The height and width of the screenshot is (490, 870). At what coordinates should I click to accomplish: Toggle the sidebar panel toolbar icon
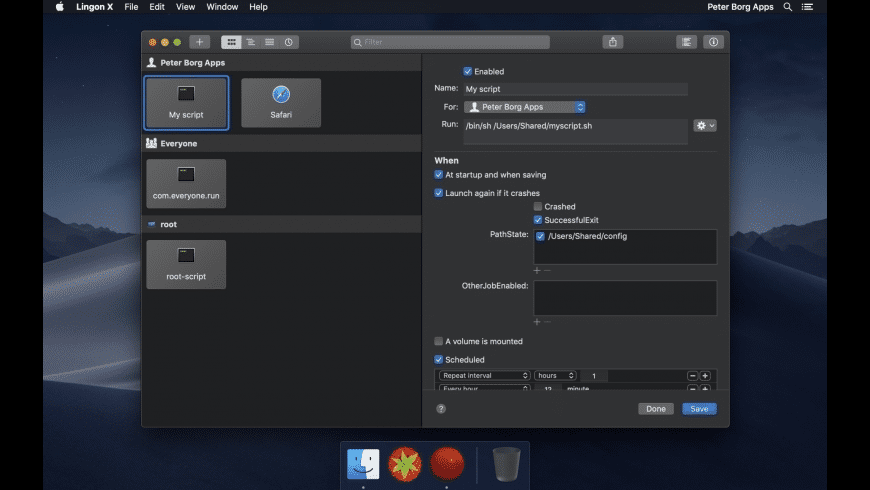pos(686,42)
